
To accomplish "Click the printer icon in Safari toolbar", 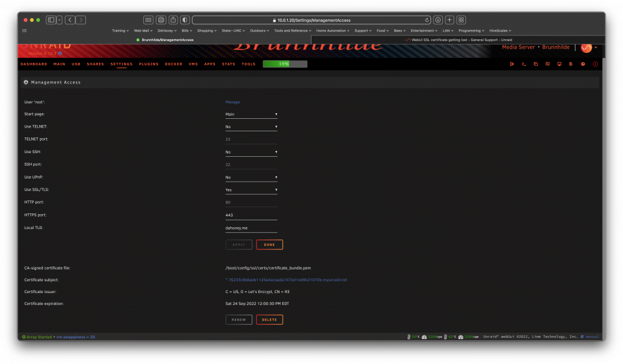I will coord(161,20).
